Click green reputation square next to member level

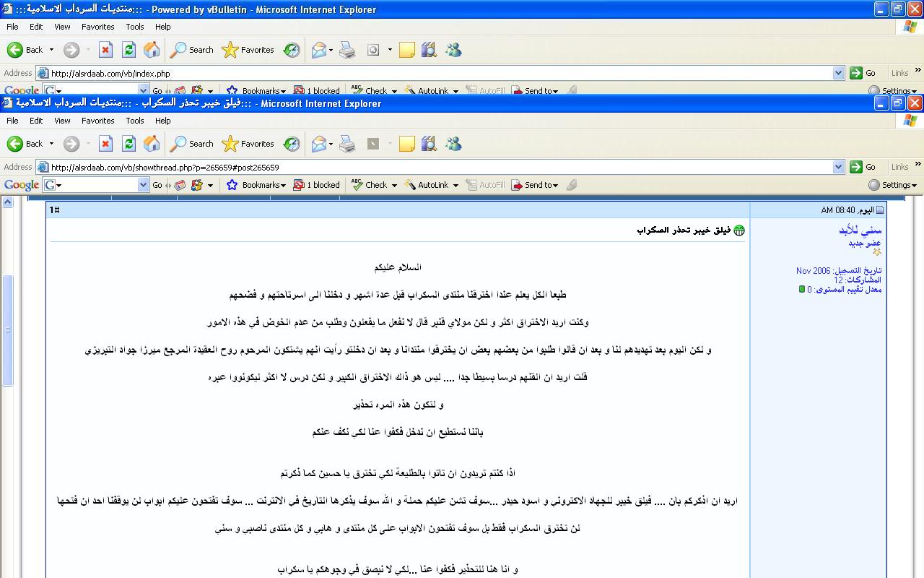[802, 289]
